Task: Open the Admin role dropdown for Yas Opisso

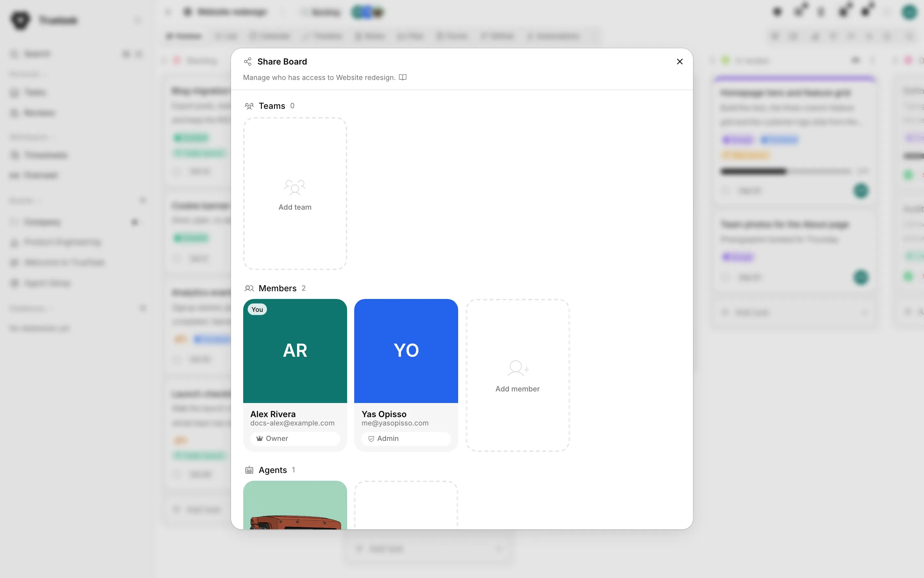Action: click(406, 438)
